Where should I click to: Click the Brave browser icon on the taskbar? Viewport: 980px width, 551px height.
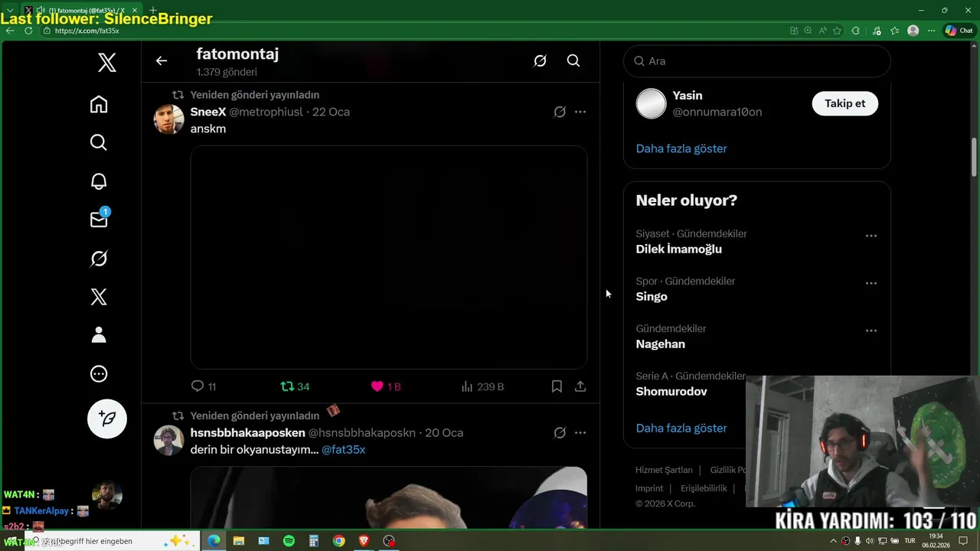click(364, 540)
